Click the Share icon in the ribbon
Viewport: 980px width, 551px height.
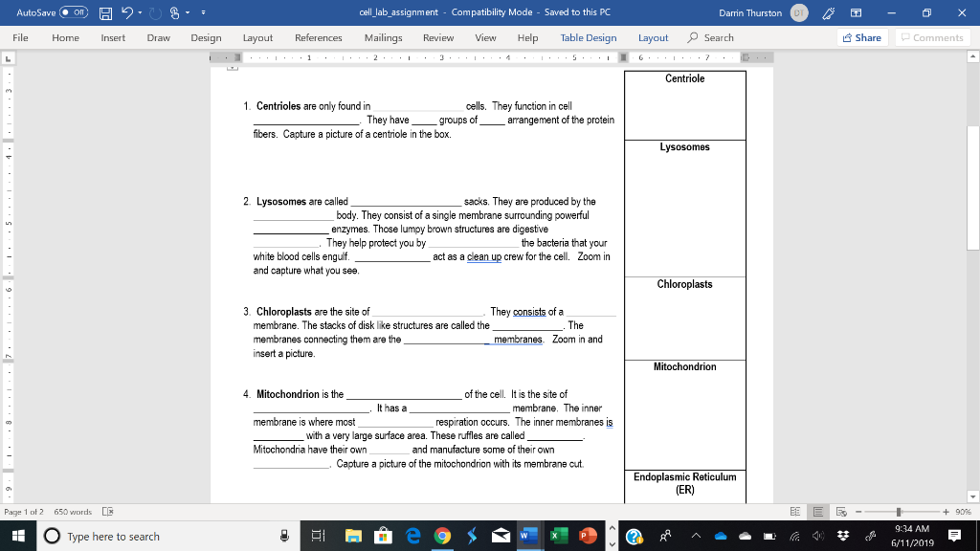pyautogui.click(x=862, y=37)
